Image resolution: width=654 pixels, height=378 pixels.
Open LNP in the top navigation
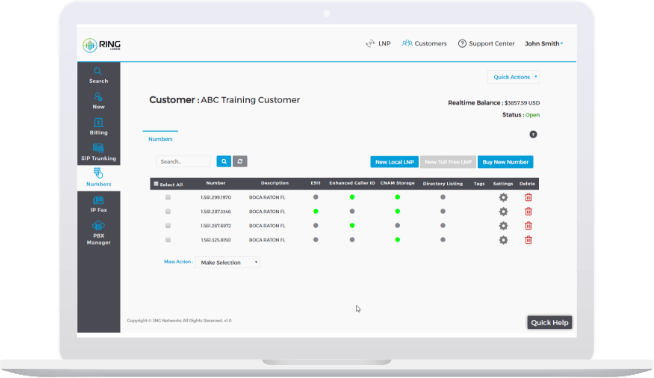[378, 43]
